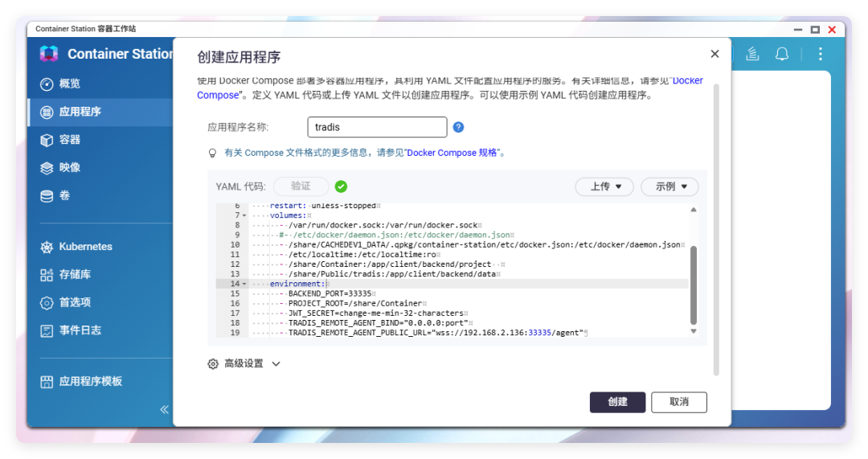868x459 pixels.
Task: Open the 上传 upload dropdown
Action: pos(605,186)
